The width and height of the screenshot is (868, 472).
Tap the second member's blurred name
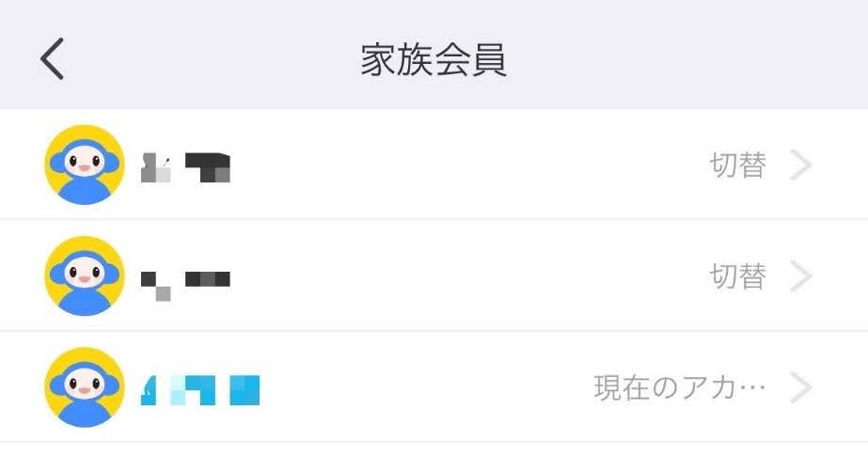(x=185, y=286)
